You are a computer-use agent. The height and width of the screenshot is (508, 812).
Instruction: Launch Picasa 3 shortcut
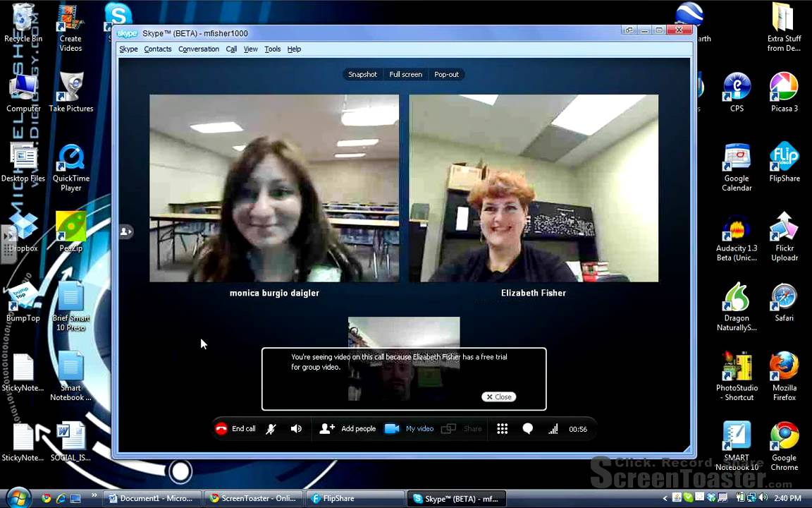(784, 92)
